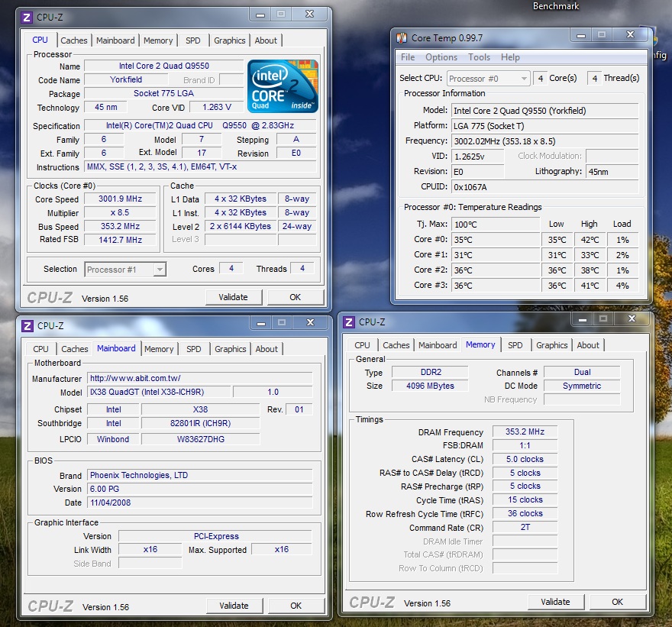Click OK button in top-left CPU-Z window
Viewport: 672px width, 627px height.
[296, 297]
